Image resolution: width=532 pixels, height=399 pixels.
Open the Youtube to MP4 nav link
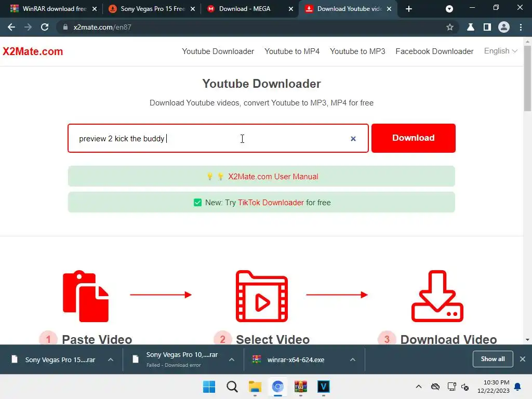point(292,51)
